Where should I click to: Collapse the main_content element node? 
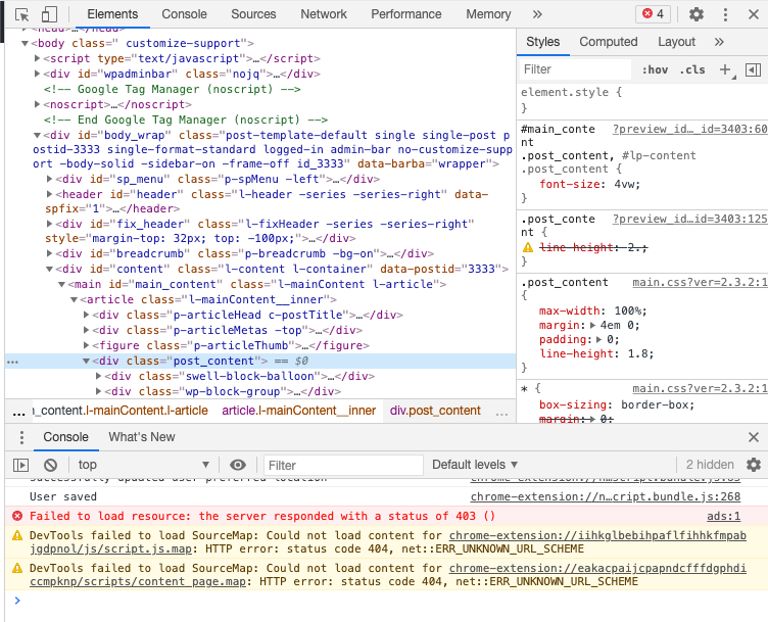coord(62,284)
